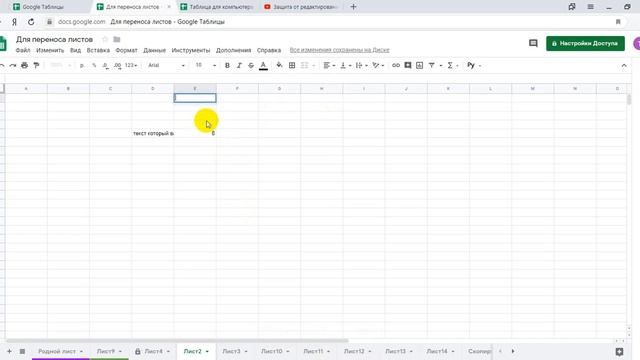Click the changes saved to Drive link
Image resolution: width=640 pixels, height=360 pixels.
coord(340,50)
